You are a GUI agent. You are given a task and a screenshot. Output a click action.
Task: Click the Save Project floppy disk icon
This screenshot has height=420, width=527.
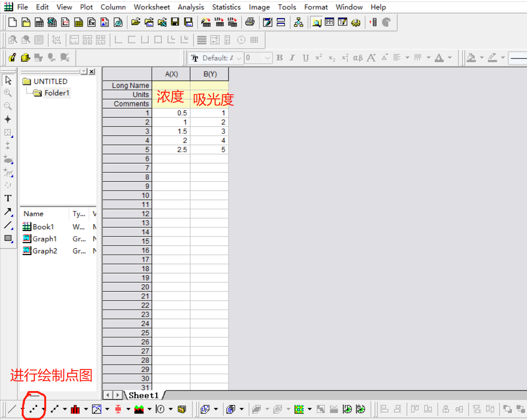(175, 22)
